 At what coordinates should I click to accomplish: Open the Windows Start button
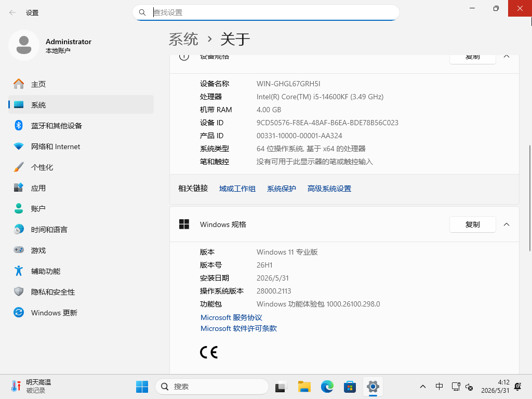(142, 387)
